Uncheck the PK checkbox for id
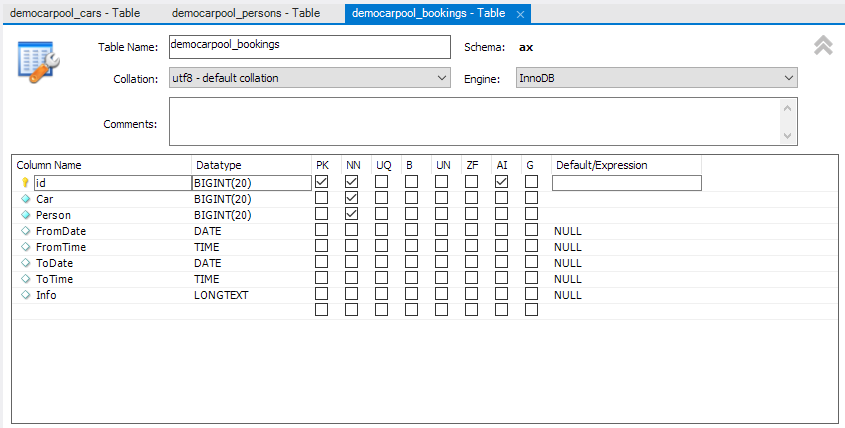This screenshot has width=845, height=428. [322, 182]
